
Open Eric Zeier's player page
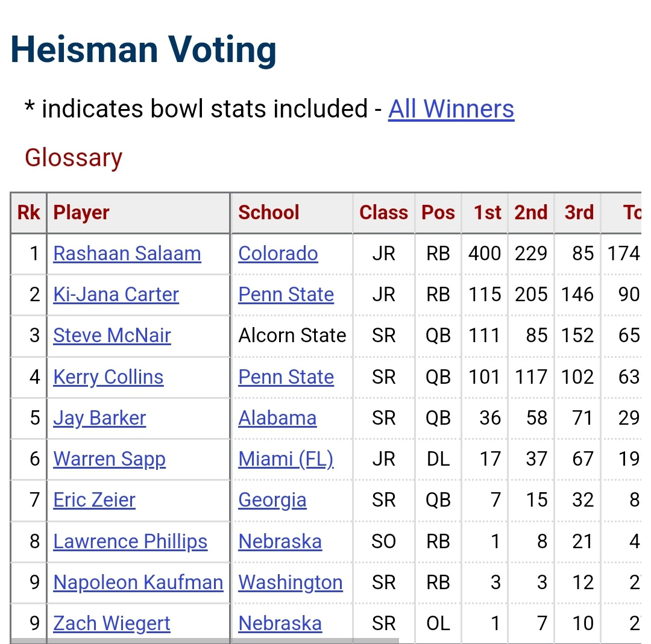tap(94, 500)
